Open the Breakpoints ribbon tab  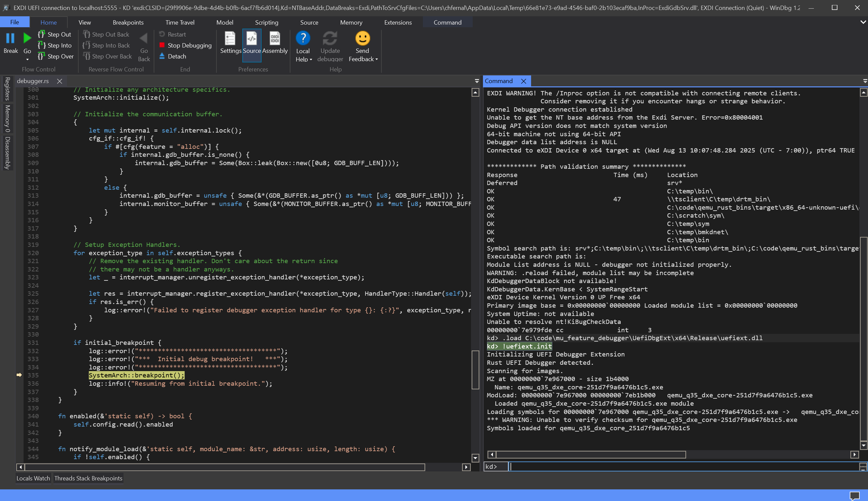click(128, 22)
